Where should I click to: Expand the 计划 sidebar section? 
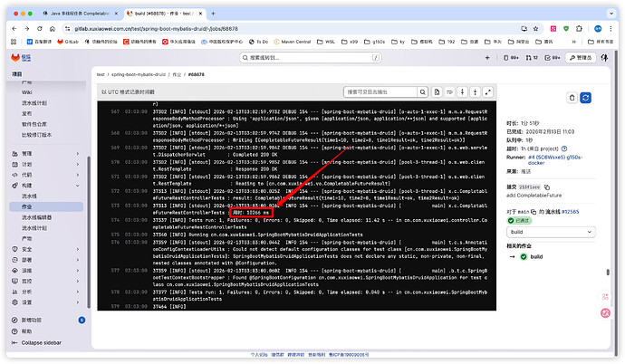click(46, 164)
